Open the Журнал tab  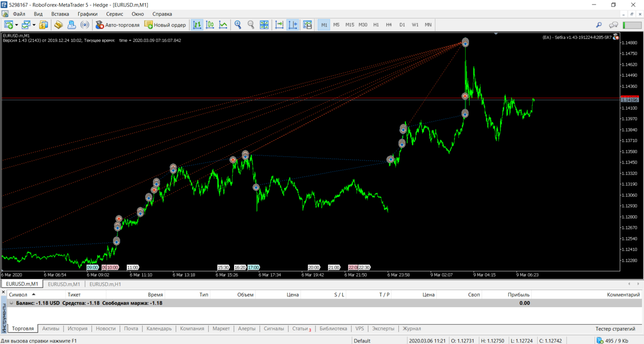coord(411,329)
